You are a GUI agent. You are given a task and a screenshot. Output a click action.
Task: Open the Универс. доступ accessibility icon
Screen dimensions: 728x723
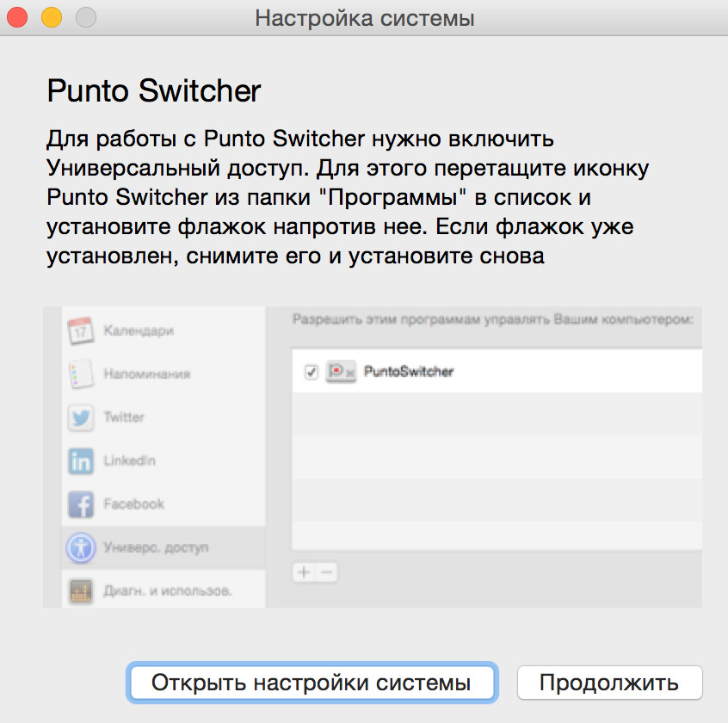(80, 547)
